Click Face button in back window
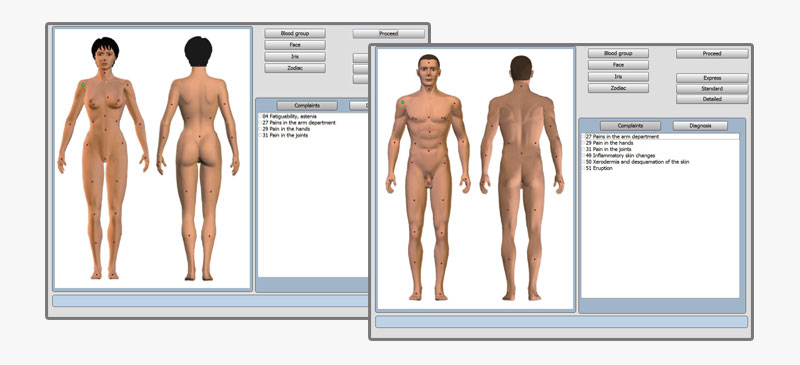Viewport: 800px width, 365px height. pos(295,45)
